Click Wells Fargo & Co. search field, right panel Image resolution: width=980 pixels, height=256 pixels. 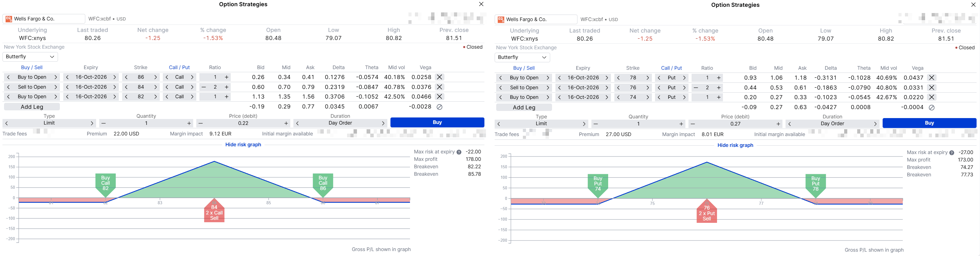tap(536, 20)
